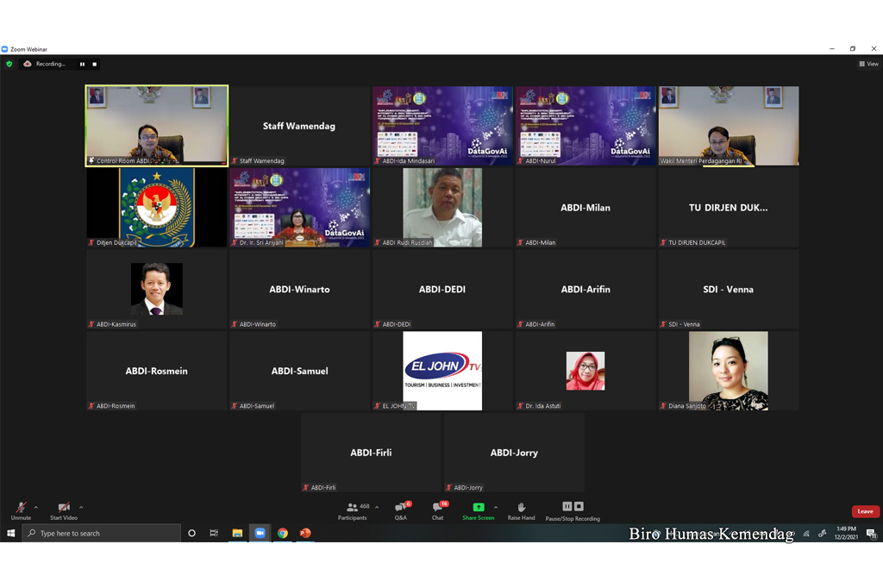Open PowerPoint from the Windows taskbar
Viewport: 883px width, 588px height.
[x=304, y=534]
